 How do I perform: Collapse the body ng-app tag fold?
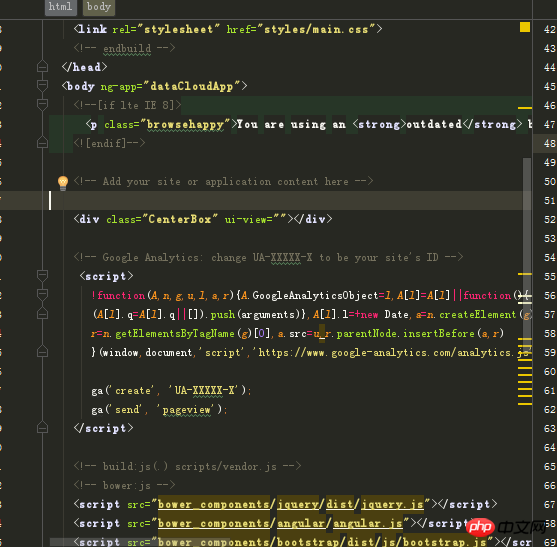[42, 85]
